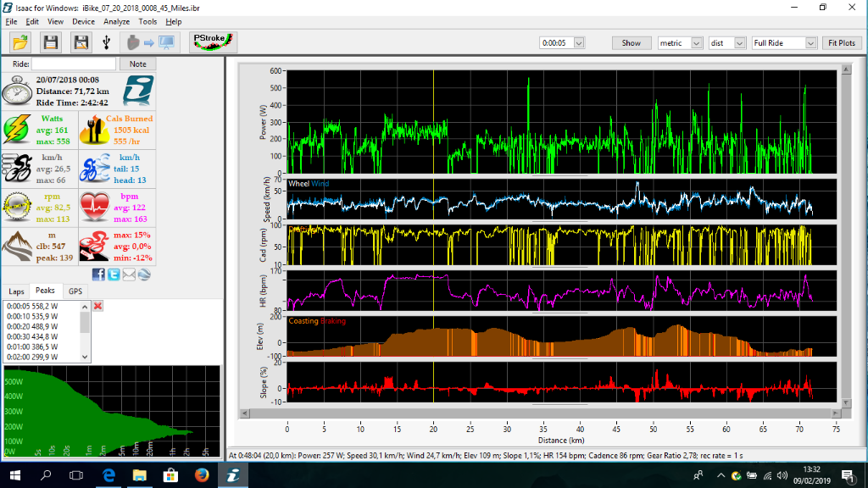
Task: Switch to the Laps tab
Action: click(x=16, y=291)
